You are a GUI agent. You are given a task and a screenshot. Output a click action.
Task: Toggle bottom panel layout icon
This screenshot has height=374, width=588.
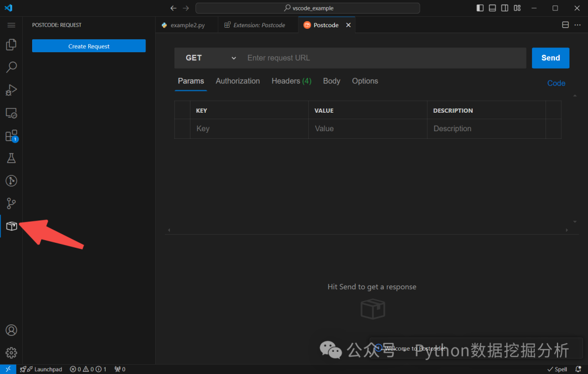tap(492, 8)
